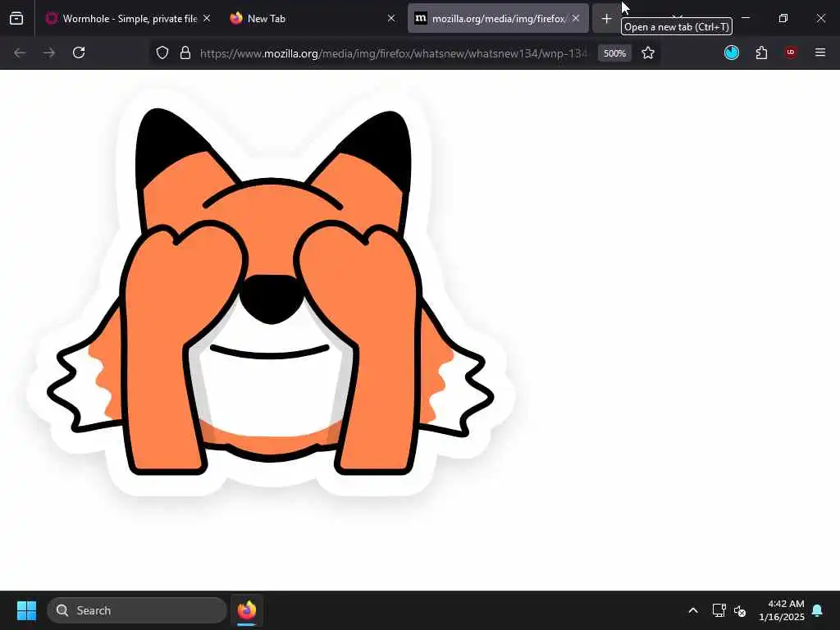Open the notifications bell icon
This screenshot has width=840, height=630.
[818, 610]
